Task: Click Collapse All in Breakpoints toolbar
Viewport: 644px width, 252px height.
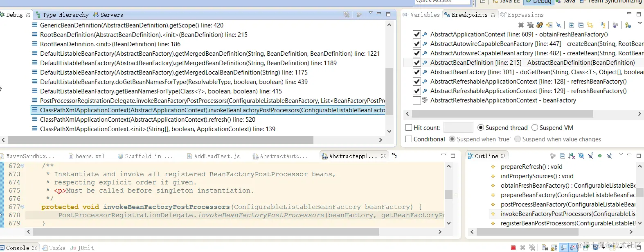Action: (581, 25)
